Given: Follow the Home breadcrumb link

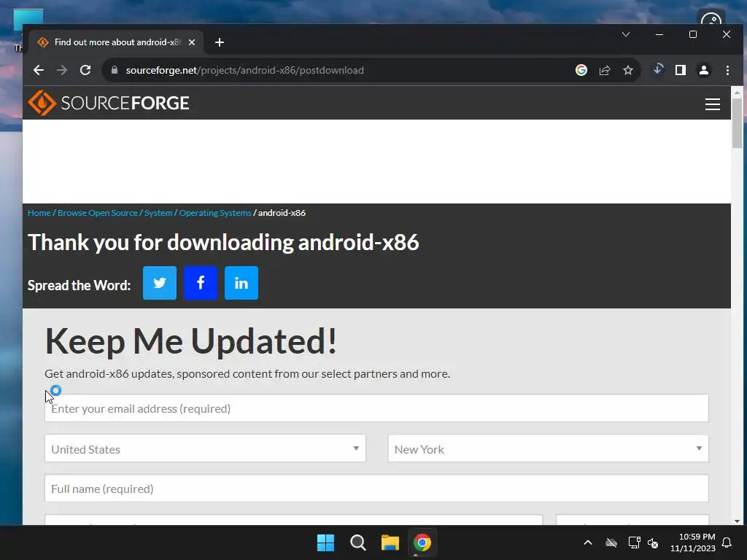Looking at the screenshot, I should tap(39, 213).
